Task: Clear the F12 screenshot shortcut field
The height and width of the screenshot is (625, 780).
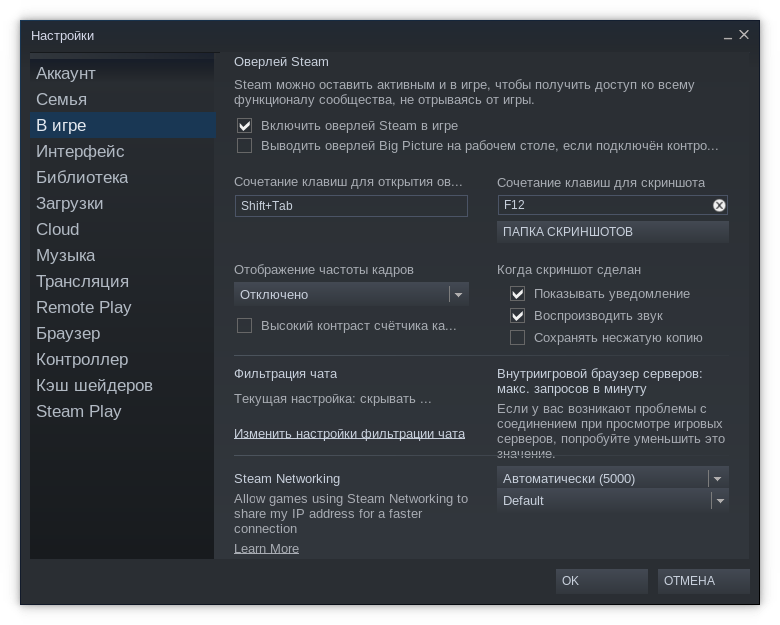Action: click(x=719, y=205)
